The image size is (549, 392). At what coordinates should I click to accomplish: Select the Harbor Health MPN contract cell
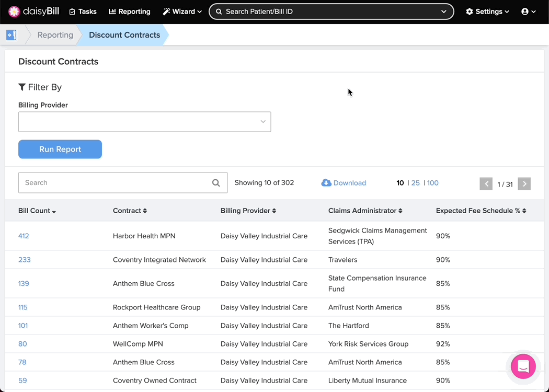point(144,236)
